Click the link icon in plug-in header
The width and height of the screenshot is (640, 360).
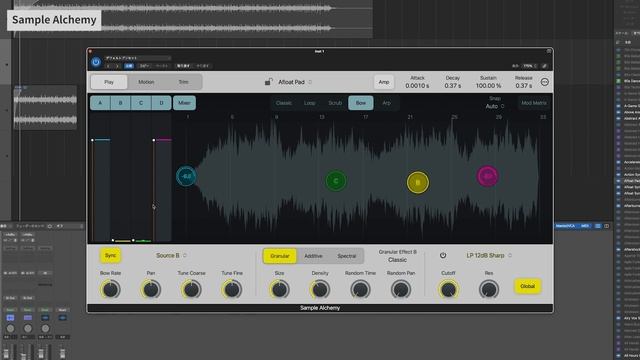(x=544, y=66)
